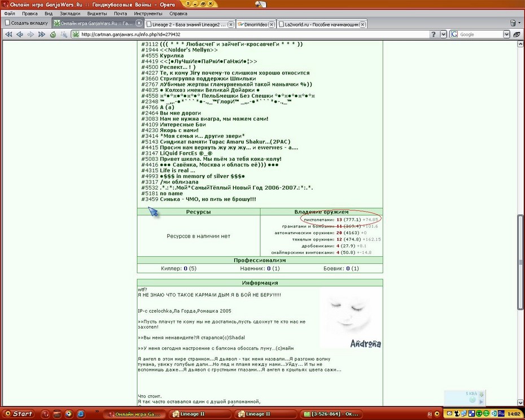
Task: Click the cannabis leaf site icon in address bar
Action: click(76, 34)
